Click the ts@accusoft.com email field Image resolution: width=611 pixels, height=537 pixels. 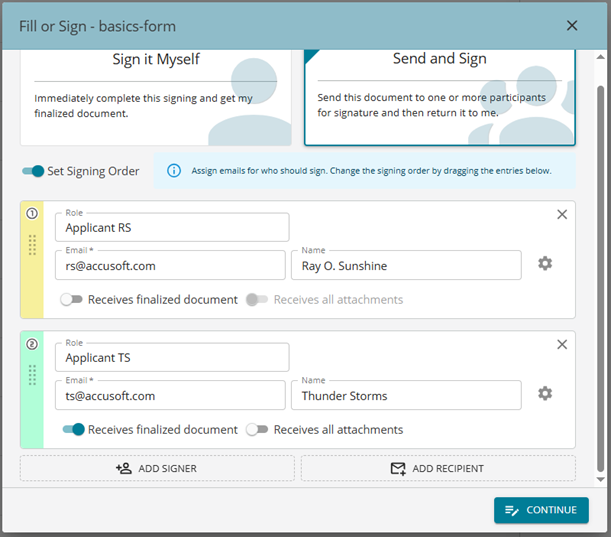[x=170, y=396]
